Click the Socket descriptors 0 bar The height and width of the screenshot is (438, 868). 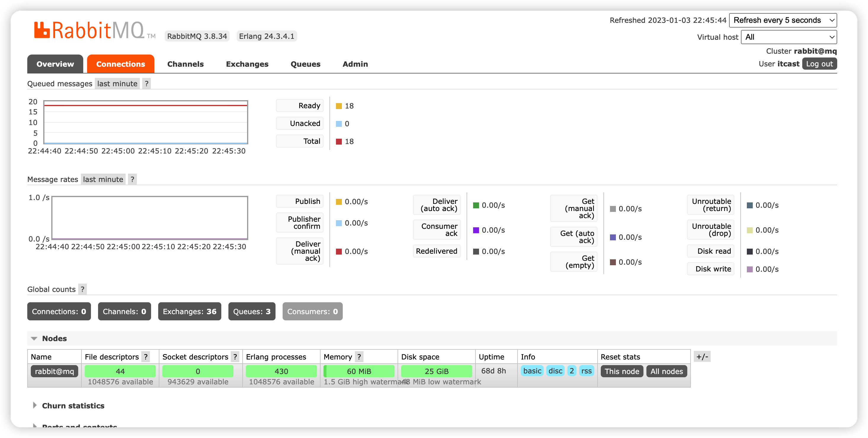click(198, 371)
